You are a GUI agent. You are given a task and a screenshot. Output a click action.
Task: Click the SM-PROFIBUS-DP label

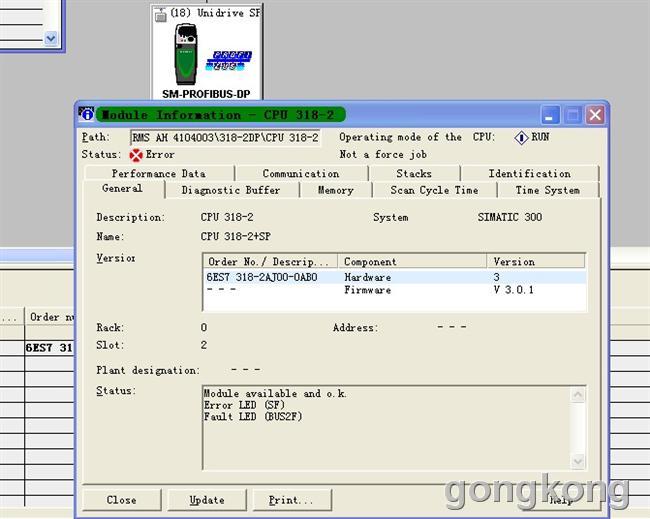[x=206, y=94]
